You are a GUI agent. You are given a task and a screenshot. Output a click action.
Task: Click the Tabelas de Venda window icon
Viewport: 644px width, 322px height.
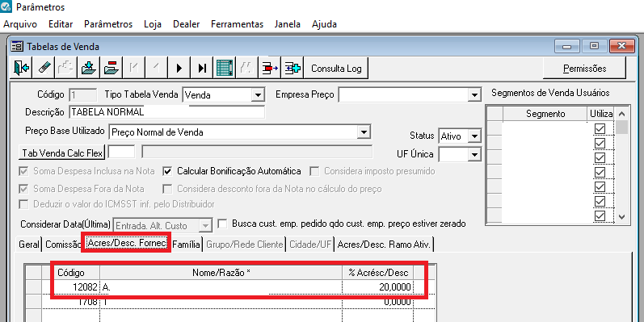coord(17,46)
